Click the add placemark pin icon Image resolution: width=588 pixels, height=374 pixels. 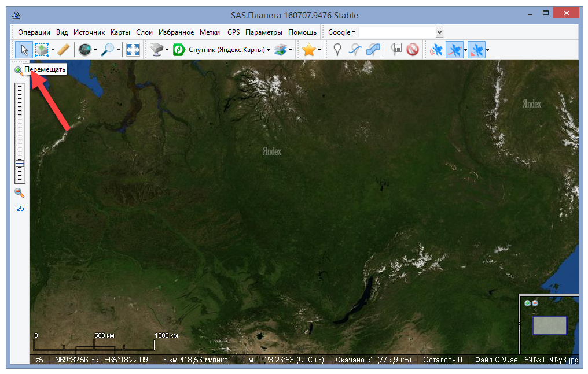coord(337,50)
